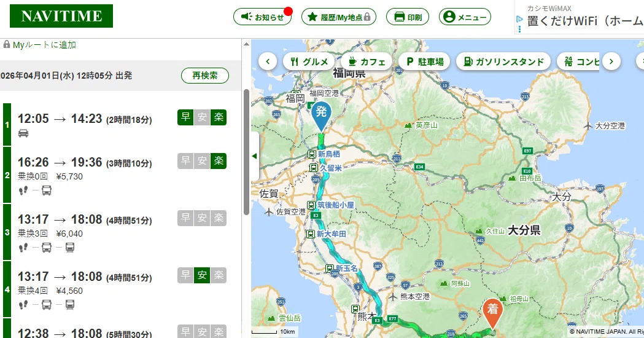The height and width of the screenshot is (338, 644).
Task: Click the 安 badge on route 4
Action: click(202, 275)
